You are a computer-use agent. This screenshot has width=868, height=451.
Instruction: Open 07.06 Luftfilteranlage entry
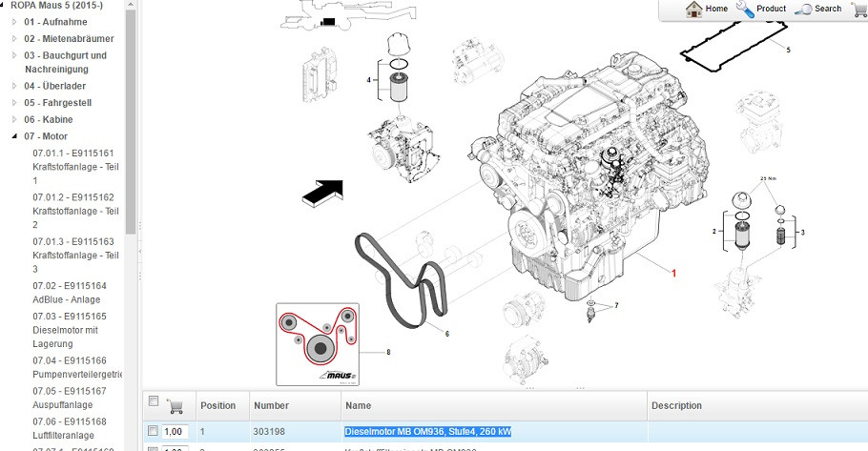70,428
